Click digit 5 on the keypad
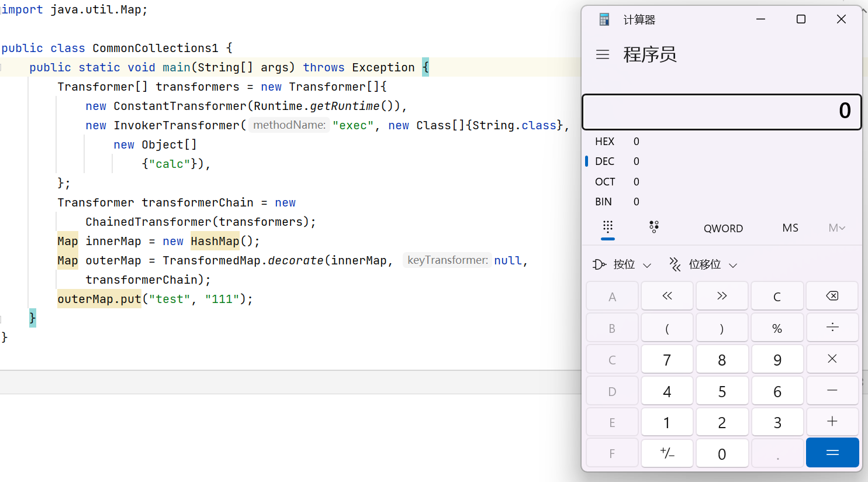 coord(722,391)
